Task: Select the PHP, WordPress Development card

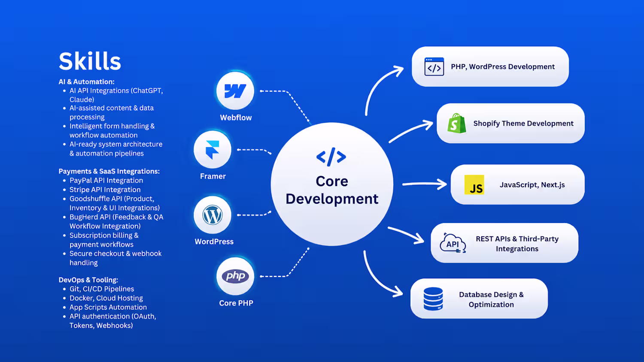Action: coord(490,66)
